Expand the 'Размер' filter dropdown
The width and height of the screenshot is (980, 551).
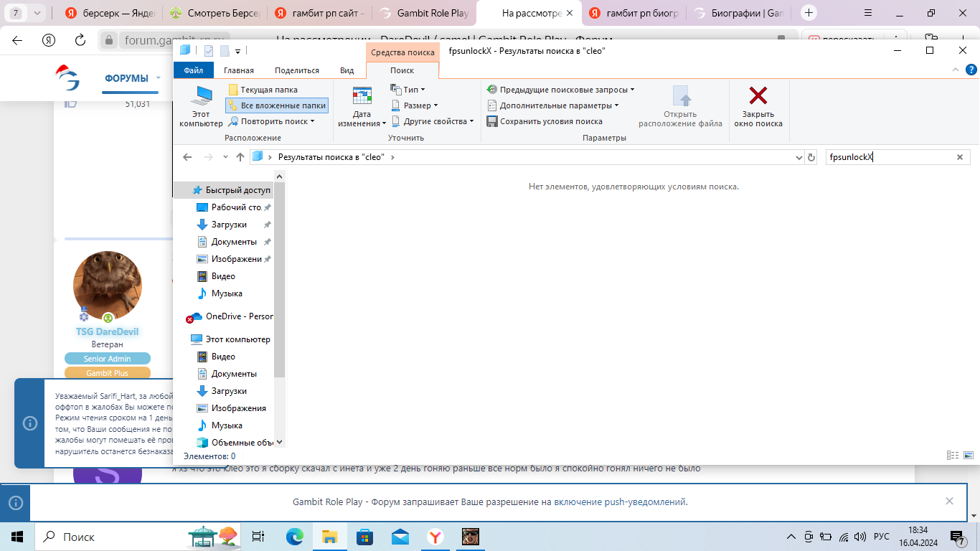(x=415, y=105)
